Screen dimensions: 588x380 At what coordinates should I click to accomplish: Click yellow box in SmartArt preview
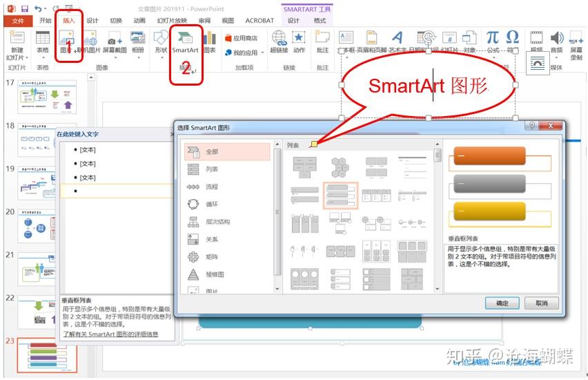(489, 211)
